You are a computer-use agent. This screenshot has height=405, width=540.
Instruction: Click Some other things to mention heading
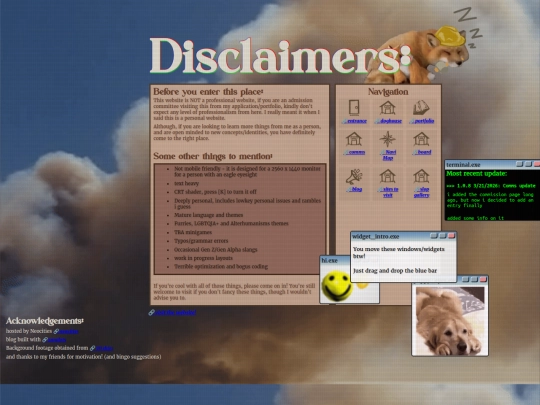tap(213, 156)
